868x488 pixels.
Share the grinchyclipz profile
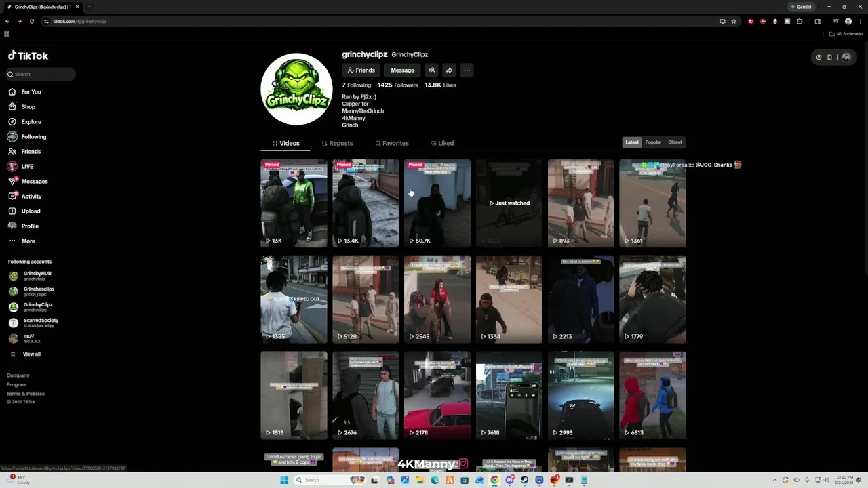(x=449, y=70)
